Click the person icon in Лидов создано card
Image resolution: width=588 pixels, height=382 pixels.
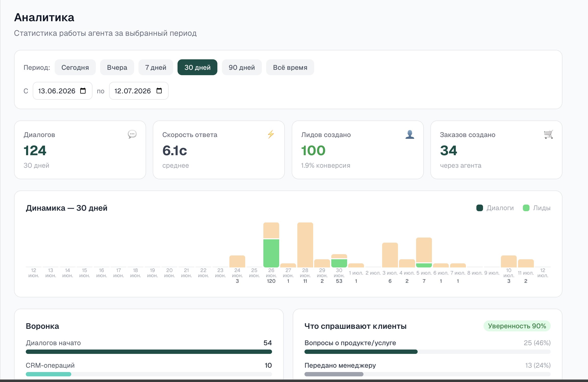click(x=410, y=134)
